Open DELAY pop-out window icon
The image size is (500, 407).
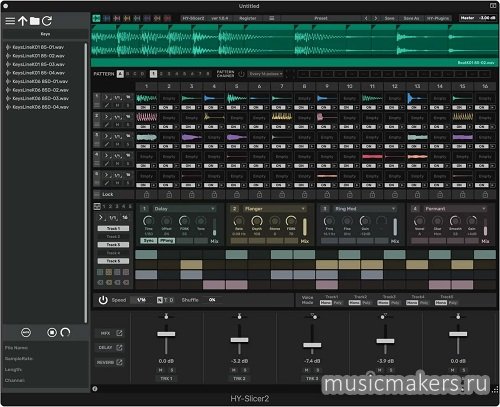119,348
